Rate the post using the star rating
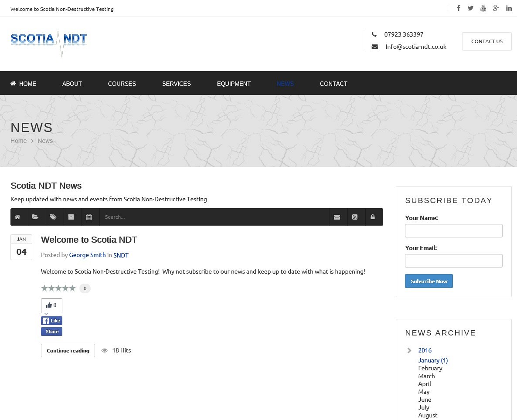The height and width of the screenshot is (420, 517). pos(58,288)
